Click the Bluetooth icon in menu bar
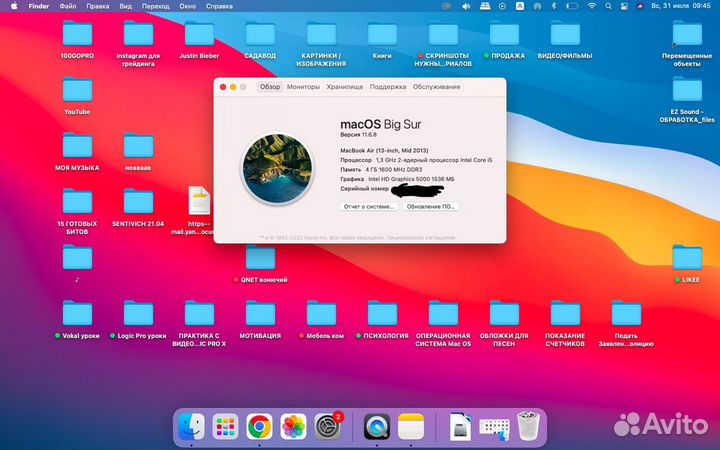This screenshot has height=450, width=720. pos(553,6)
